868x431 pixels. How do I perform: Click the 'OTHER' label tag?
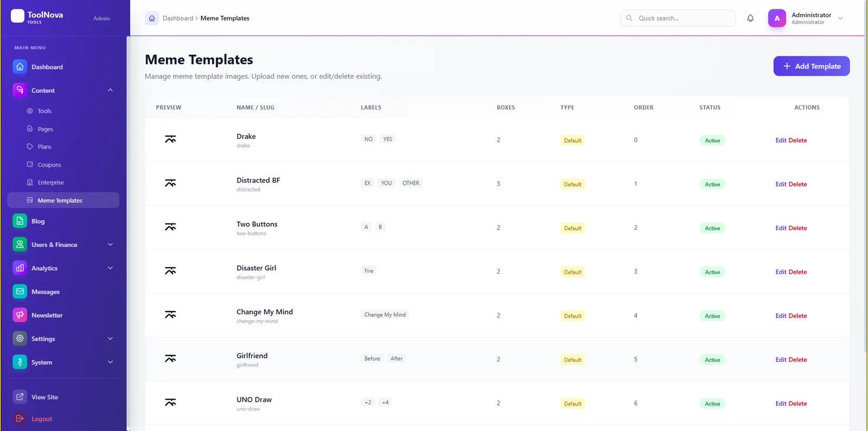(x=411, y=183)
